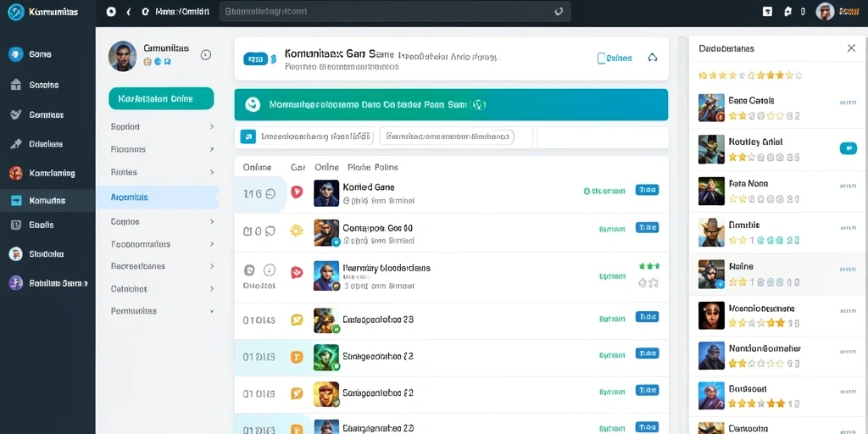Open the Sbolis sidebar item
This screenshot has width=868, height=434.
click(32, 225)
